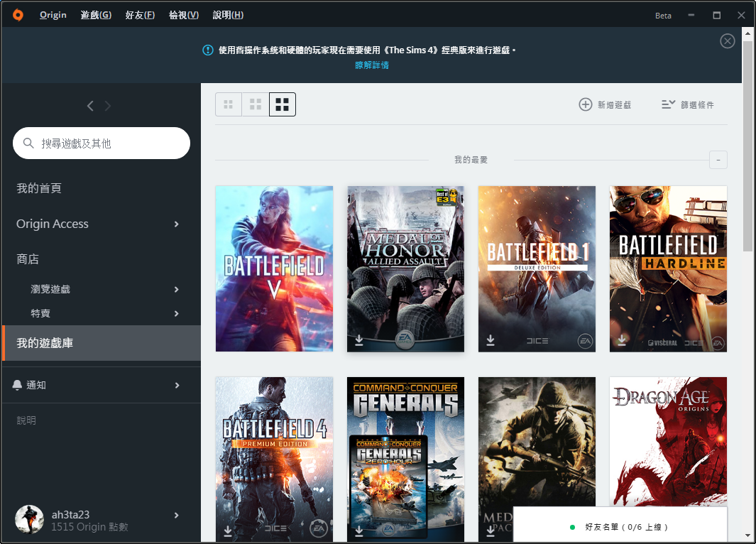Click download icon on Medal of Honor Allied Assault
The height and width of the screenshot is (544, 756).
pos(359,340)
